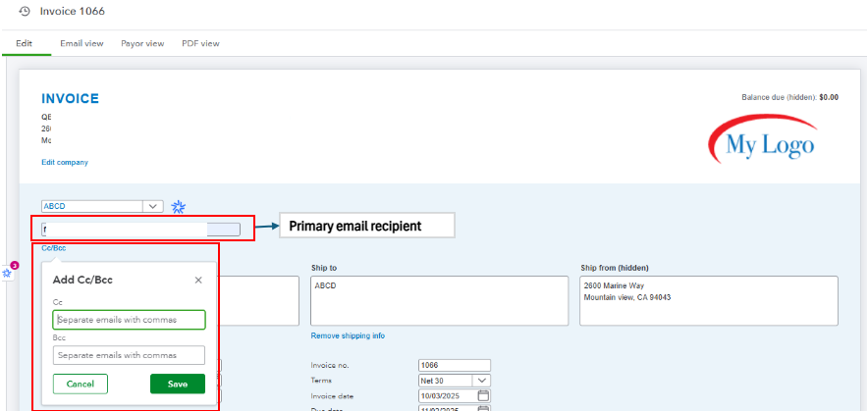Save the Cc/Bcc recipients

point(178,384)
